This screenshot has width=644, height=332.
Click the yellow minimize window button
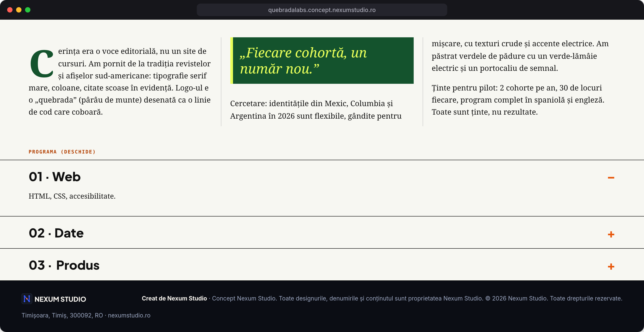click(19, 10)
